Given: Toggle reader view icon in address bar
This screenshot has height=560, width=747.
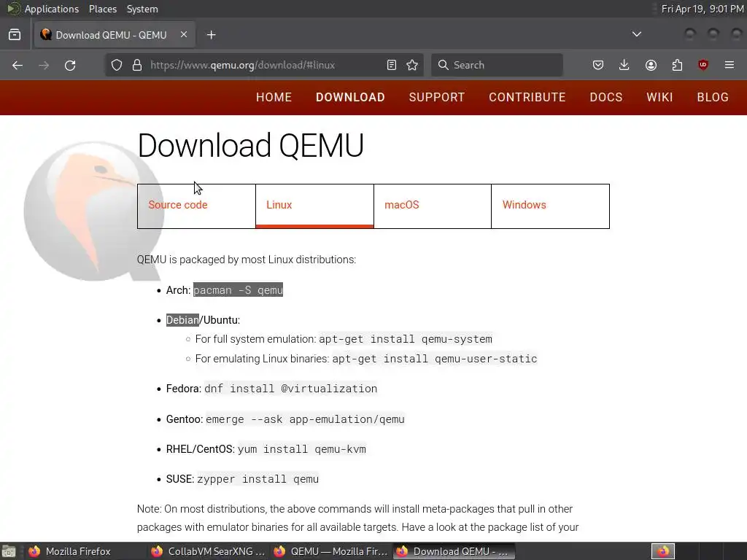Looking at the screenshot, I should pos(392,65).
